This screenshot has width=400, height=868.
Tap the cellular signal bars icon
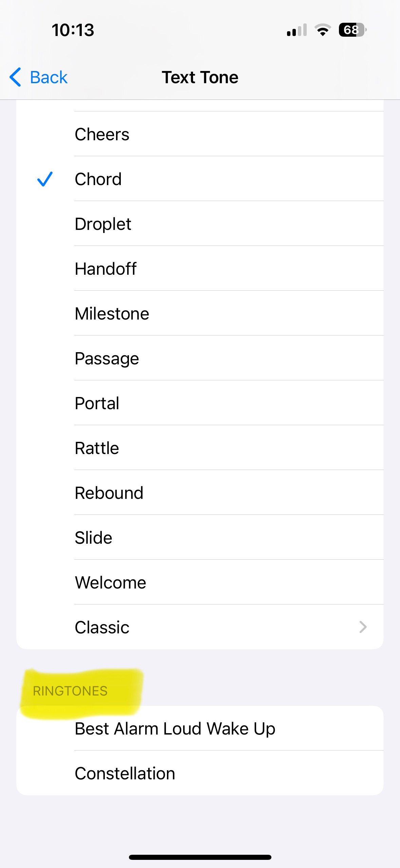click(297, 30)
